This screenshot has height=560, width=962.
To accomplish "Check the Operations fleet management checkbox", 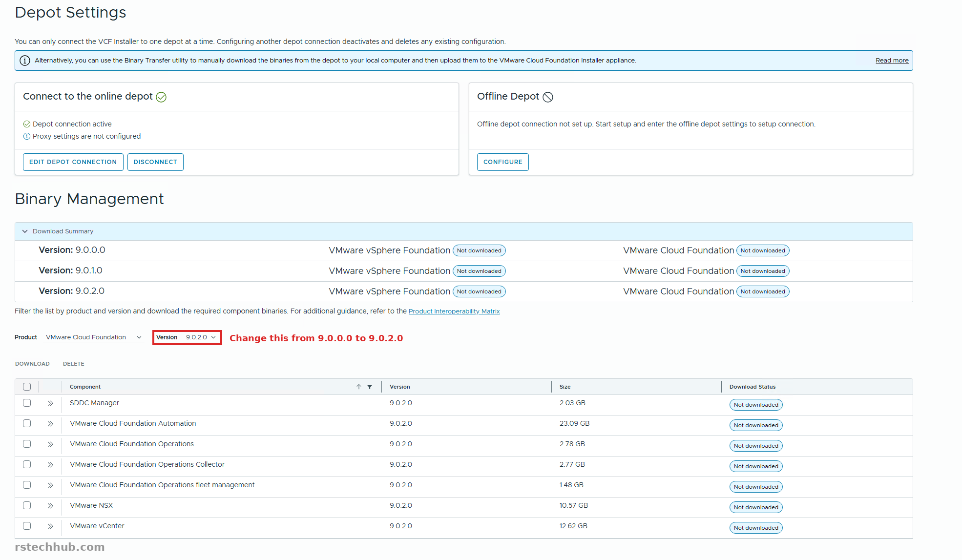I will point(27,485).
